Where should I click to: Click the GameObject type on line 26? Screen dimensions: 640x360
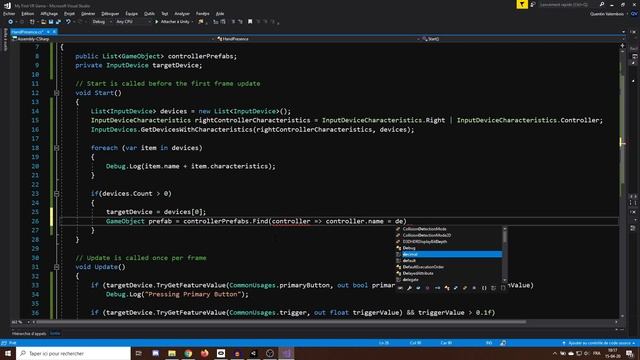tap(125, 221)
